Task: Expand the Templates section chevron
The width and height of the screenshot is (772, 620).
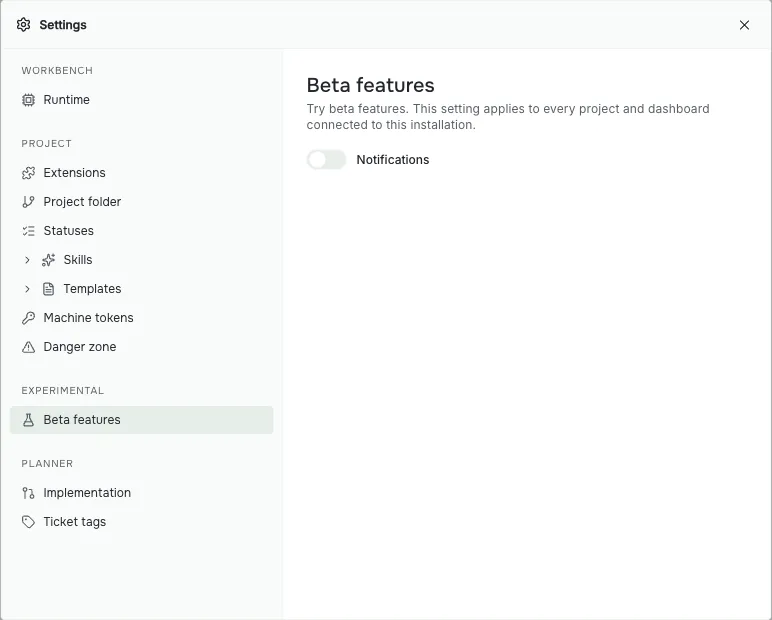Action: click(27, 289)
